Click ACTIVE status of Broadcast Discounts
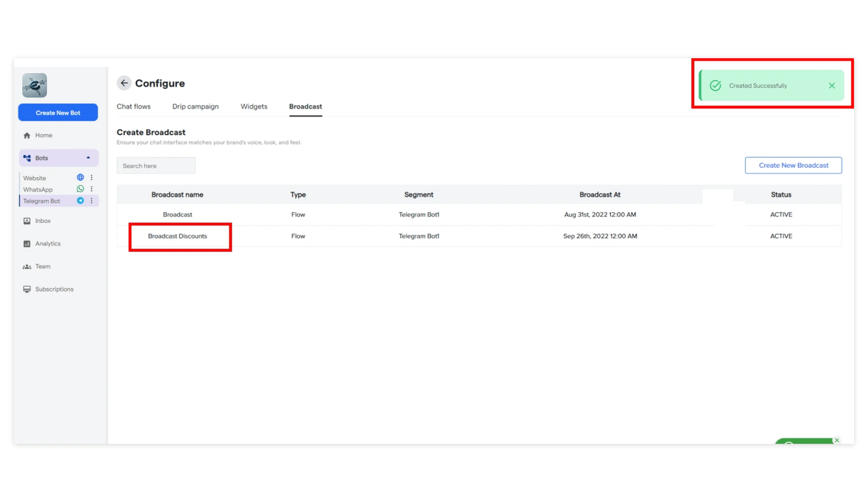This screenshot has height=502, width=868. tap(781, 236)
